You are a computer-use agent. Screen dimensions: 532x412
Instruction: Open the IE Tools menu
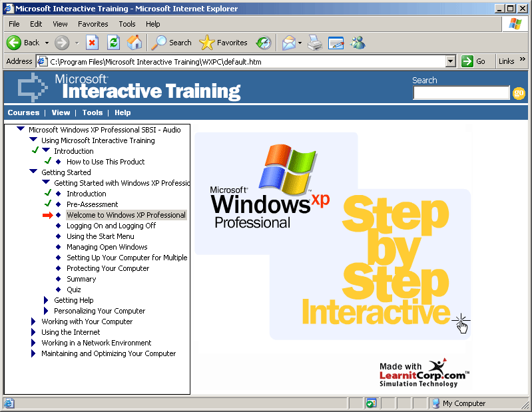(127, 24)
